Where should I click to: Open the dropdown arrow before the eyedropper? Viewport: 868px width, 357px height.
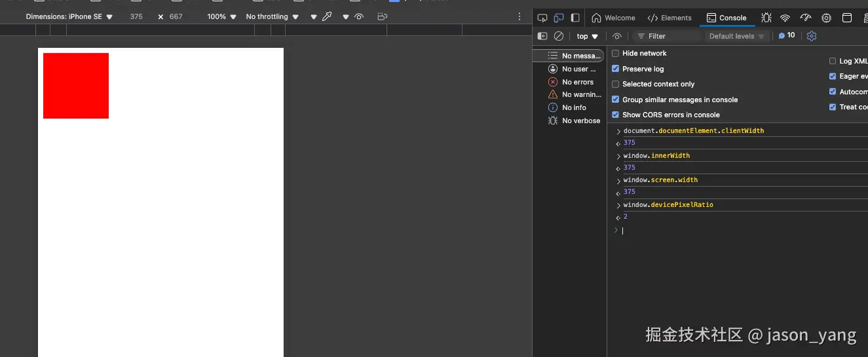[x=314, y=16]
